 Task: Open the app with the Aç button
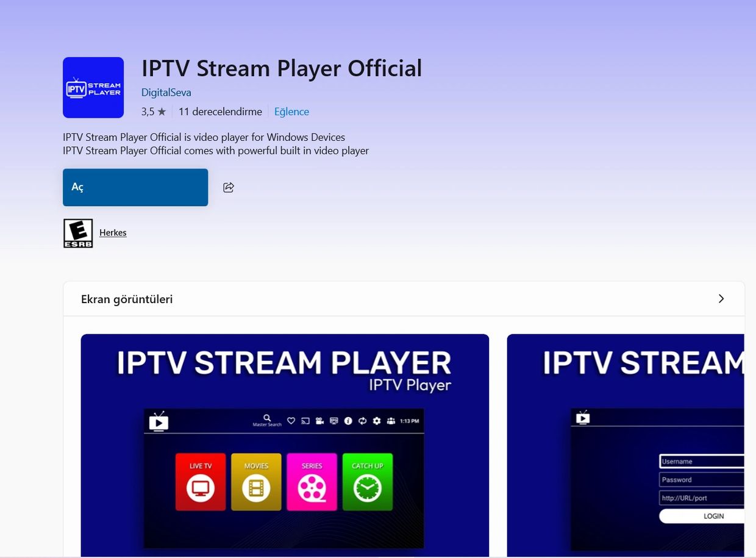(x=135, y=187)
